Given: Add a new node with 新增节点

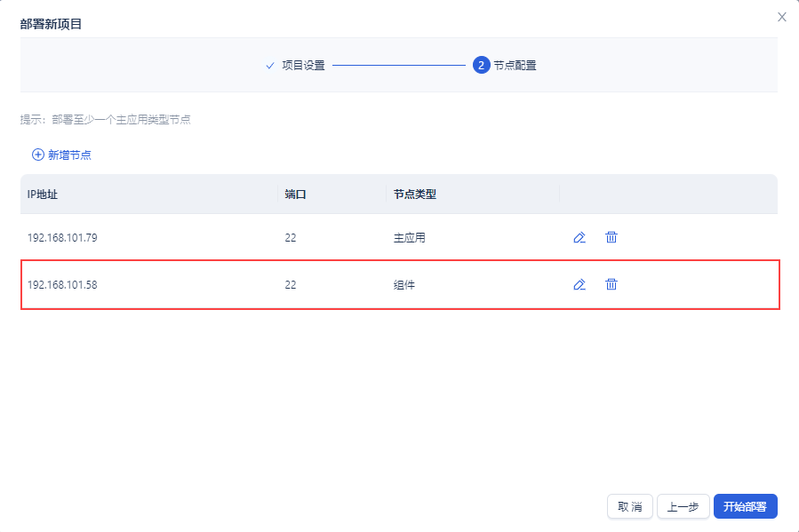Looking at the screenshot, I should click(x=61, y=155).
